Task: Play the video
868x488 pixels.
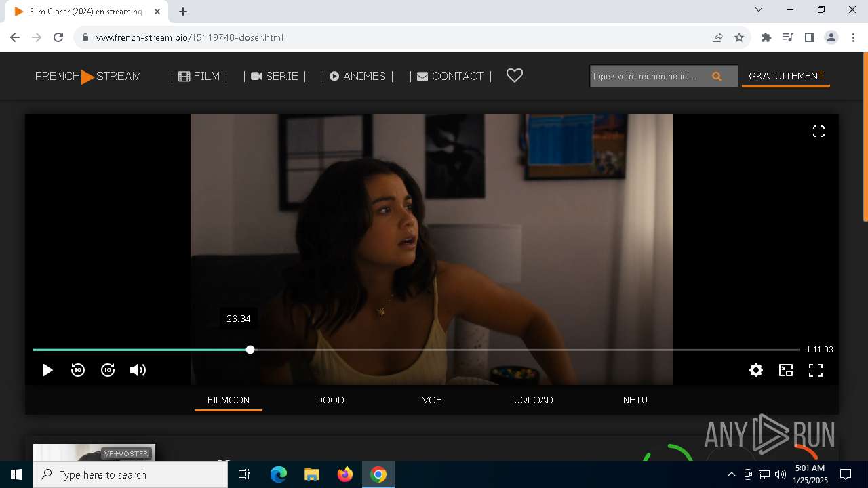Action: [x=47, y=370]
